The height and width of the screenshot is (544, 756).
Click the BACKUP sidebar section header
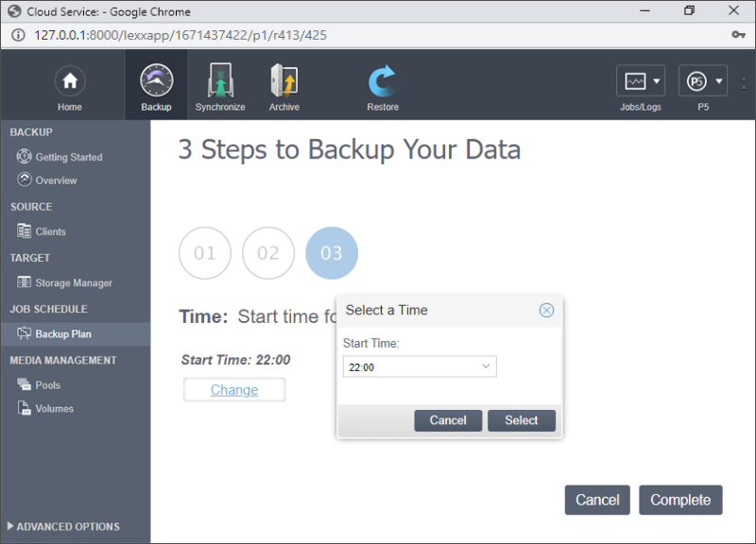pyautogui.click(x=31, y=132)
